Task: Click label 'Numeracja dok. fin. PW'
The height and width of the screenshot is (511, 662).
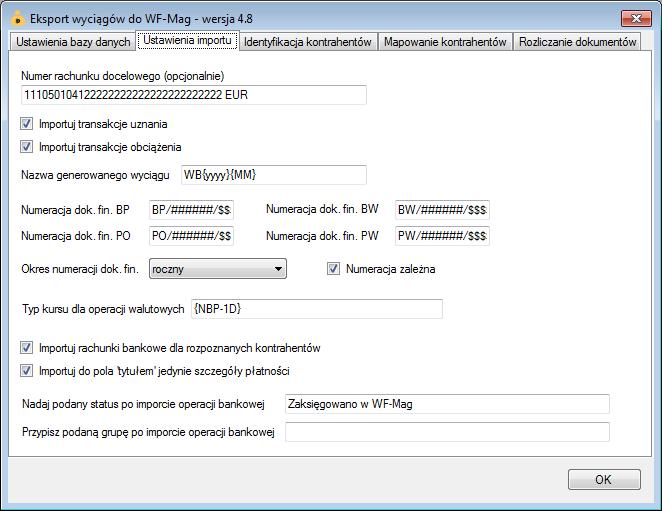Action: (322, 236)
